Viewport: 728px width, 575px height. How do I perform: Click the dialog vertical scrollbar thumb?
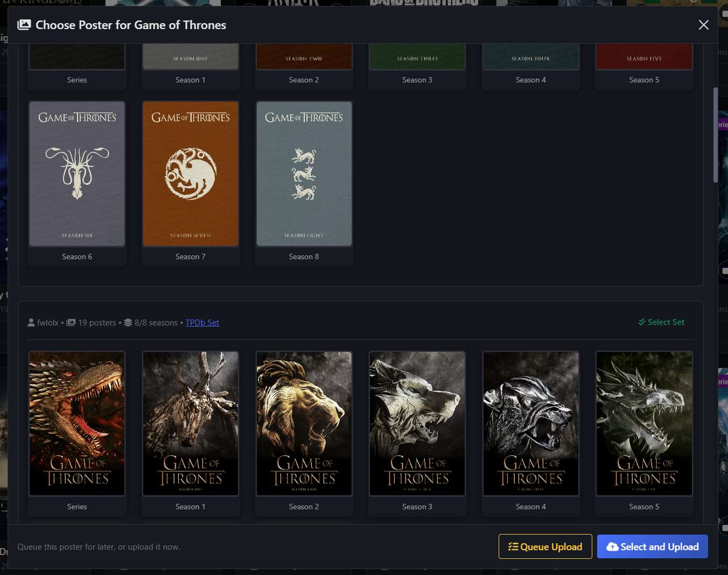pos(715,135)
